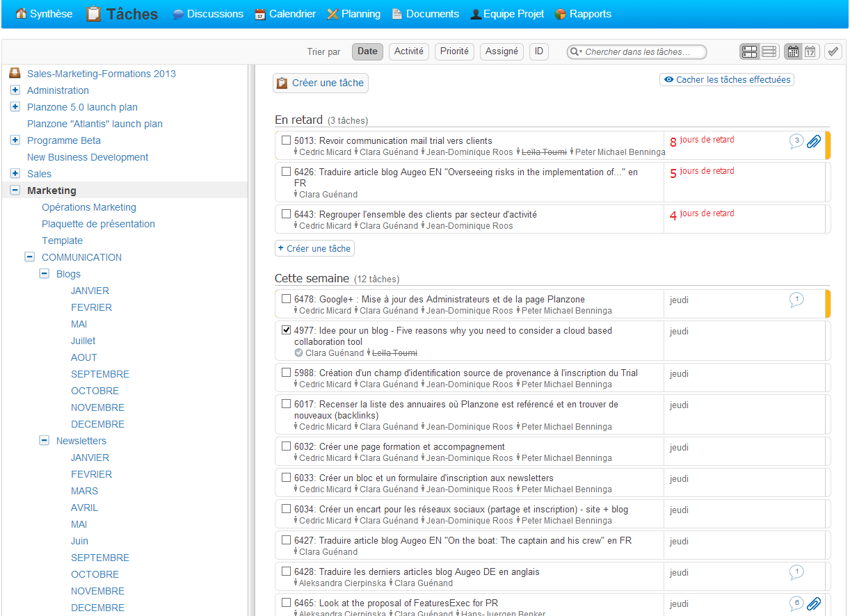Tick checkbox for task 6428
850x616 pixels.
286,571
